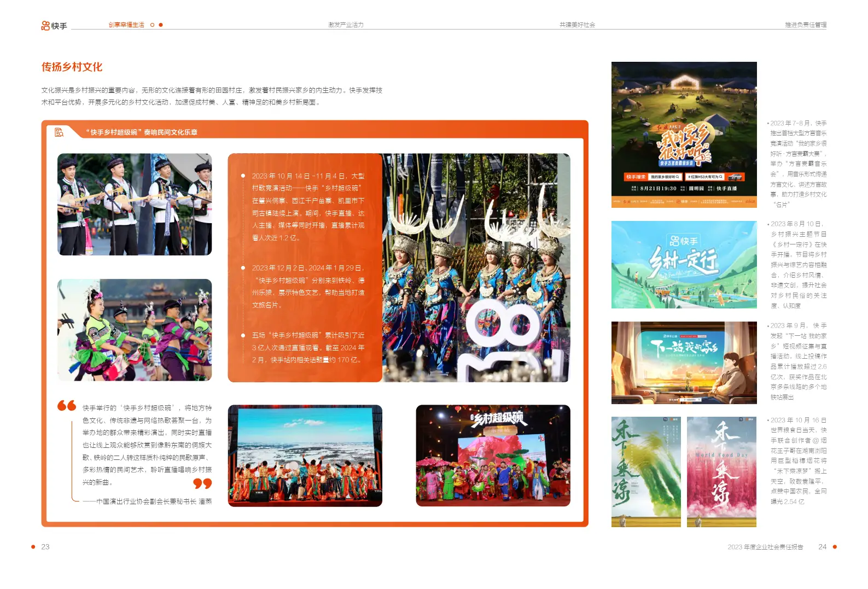Open the 乡村一定行 programme poster

684,265
